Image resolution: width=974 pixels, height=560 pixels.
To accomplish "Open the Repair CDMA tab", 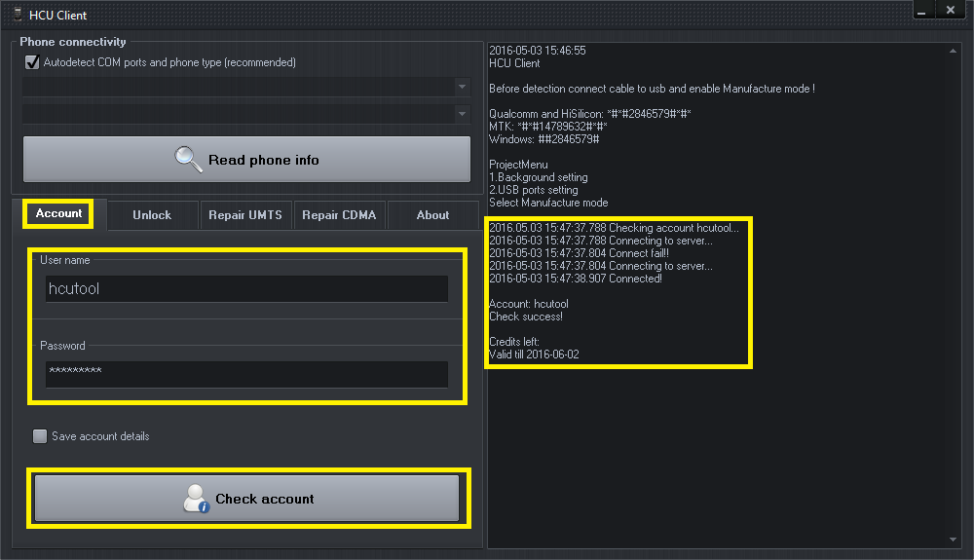I will 339,215.
